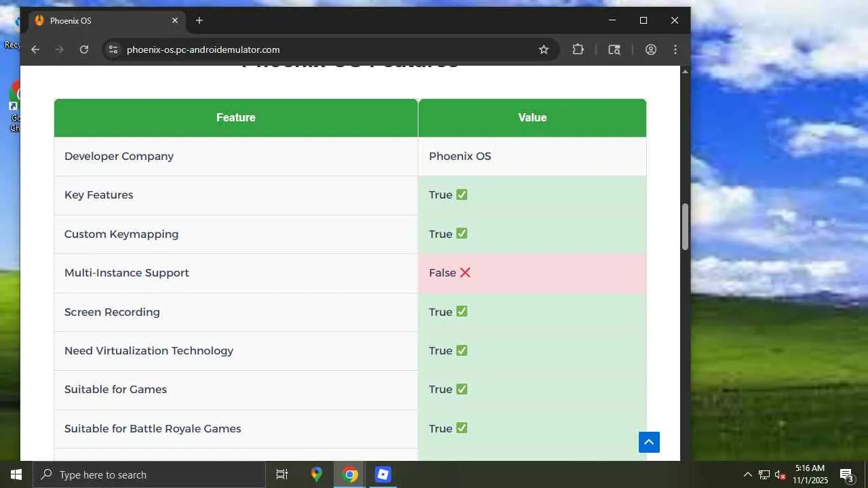The width and height of the screenshot is (868, 488).
Task: Select the Suitable for Games row label
Action: click(115, 390)
